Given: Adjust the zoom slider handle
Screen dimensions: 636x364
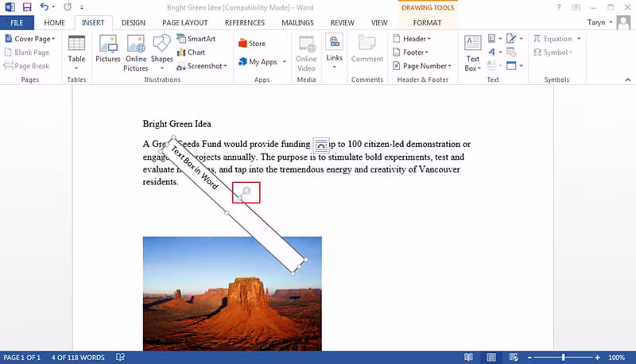Looking at the screenshot, I should [564, 357].
